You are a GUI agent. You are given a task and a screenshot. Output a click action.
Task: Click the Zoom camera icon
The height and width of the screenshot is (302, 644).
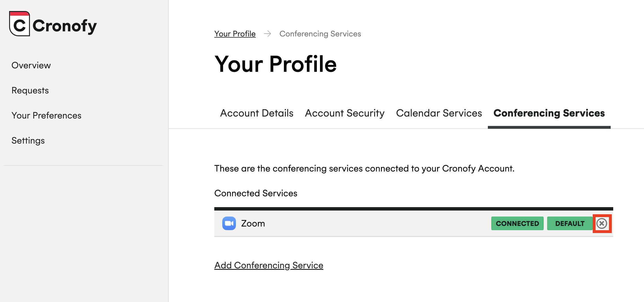point(229,223)
